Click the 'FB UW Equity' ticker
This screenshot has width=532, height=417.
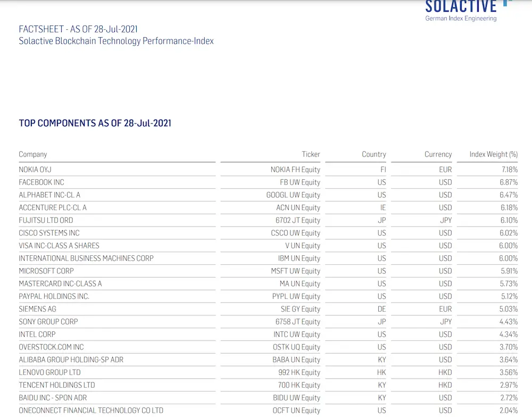pos(300,182)
